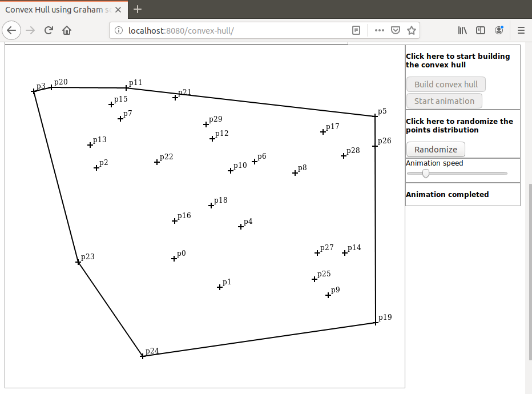
Task: Click interior point p16
Action: [175, 221]
